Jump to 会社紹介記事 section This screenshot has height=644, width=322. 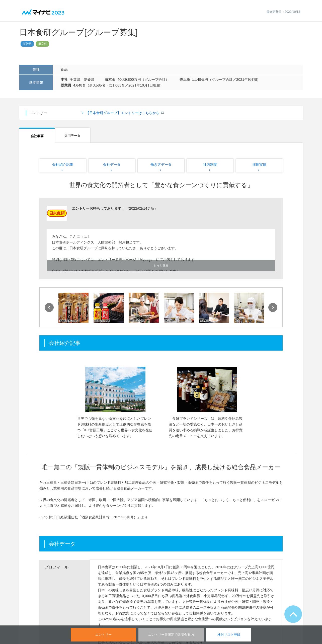(63, 166)
